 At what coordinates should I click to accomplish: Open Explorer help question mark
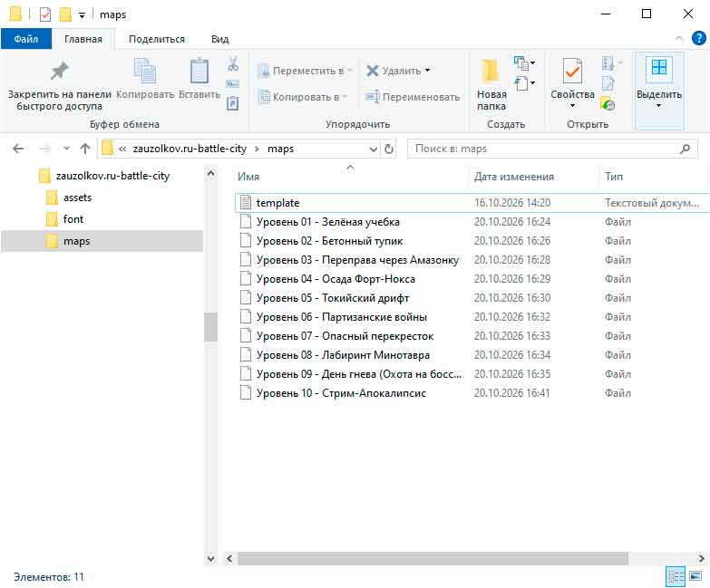pyautogui.click(x=699, y=38)
